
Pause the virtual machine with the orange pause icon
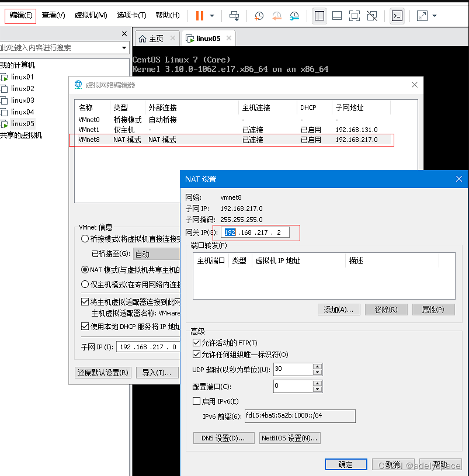click(199, 16)
